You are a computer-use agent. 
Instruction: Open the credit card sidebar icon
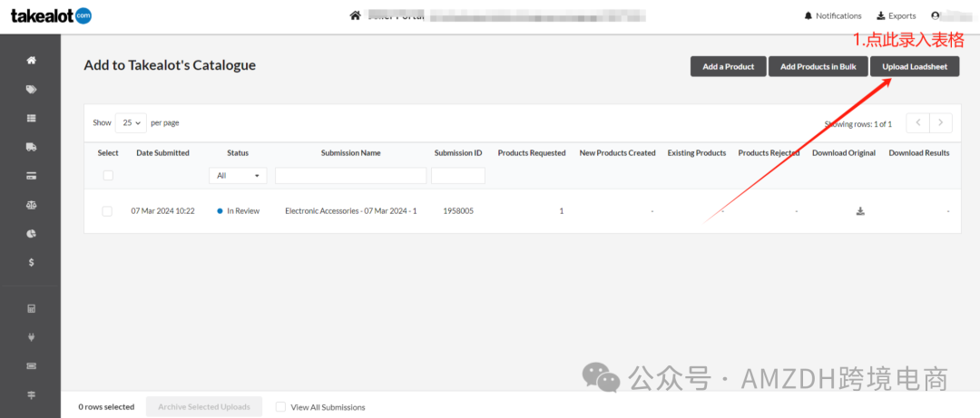[x=31, y=176]
